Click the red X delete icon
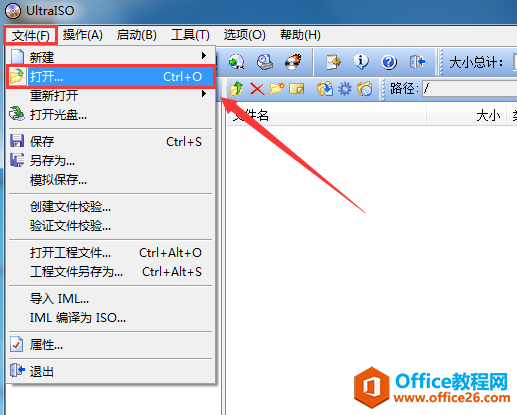Screen dimensions: 517x415 [x=257, y=89]
